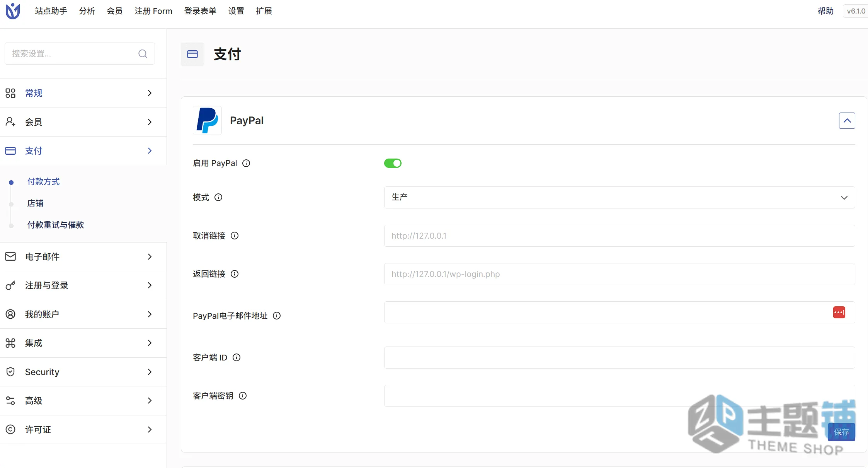Click info icon beside 客户端密钥
The width and height of the screenshot is (868, 468).
point(243,396)
